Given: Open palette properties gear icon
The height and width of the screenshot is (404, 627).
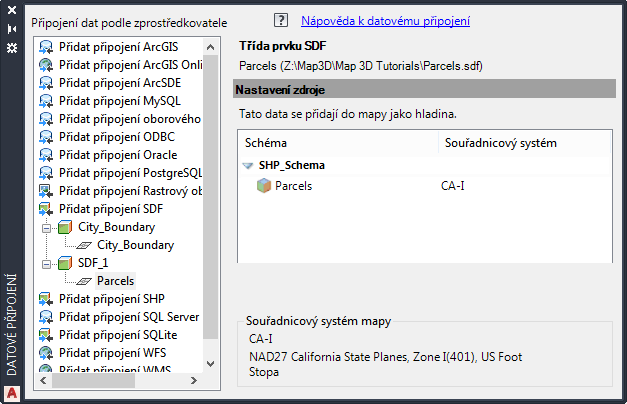Looking at the screenshot, I should tap(12, 47).
